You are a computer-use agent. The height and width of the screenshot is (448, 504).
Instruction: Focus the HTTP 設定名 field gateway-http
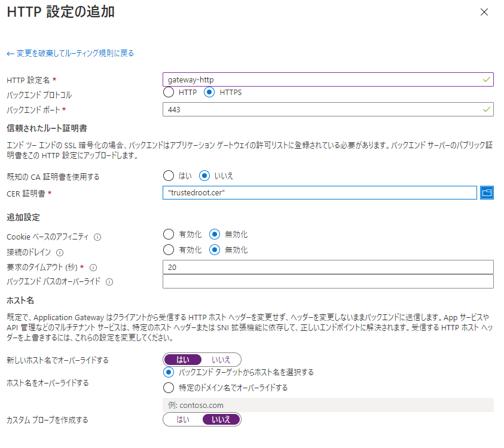pyautogui.click(x=328, y=79)
